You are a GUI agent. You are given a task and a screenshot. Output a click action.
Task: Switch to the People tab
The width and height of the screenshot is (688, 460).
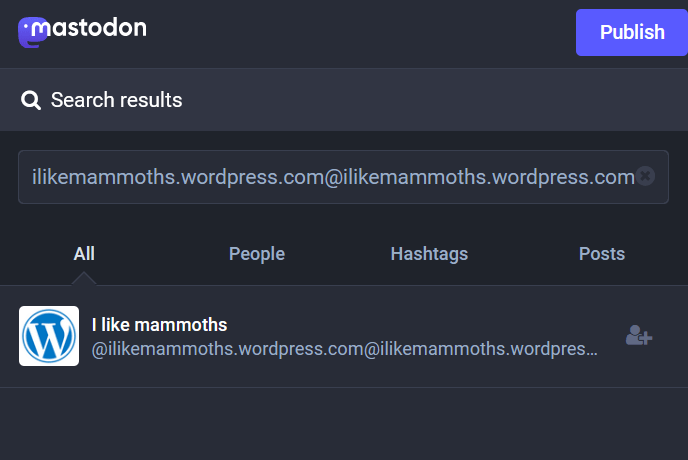257,254
